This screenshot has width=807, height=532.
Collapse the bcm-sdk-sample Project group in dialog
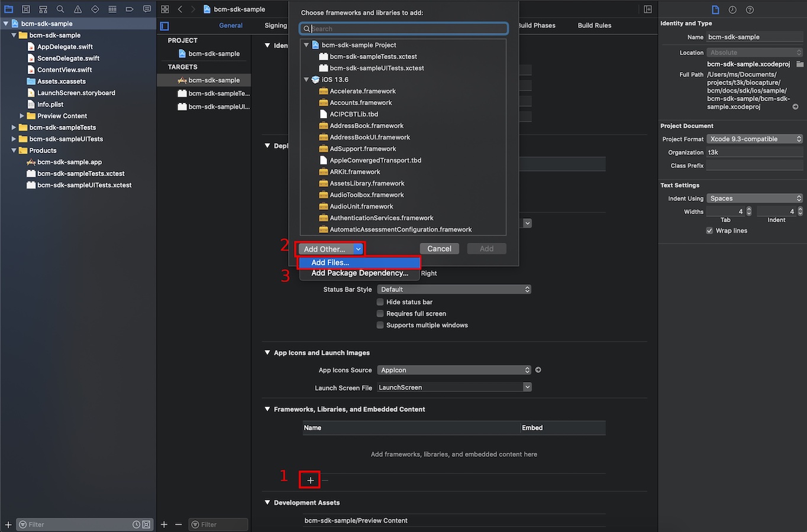pos(306,45)
